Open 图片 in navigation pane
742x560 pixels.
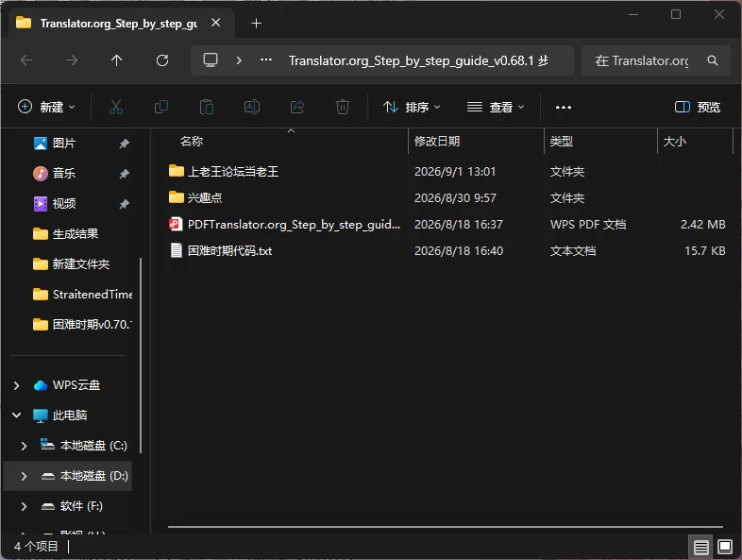coord(64,143)
